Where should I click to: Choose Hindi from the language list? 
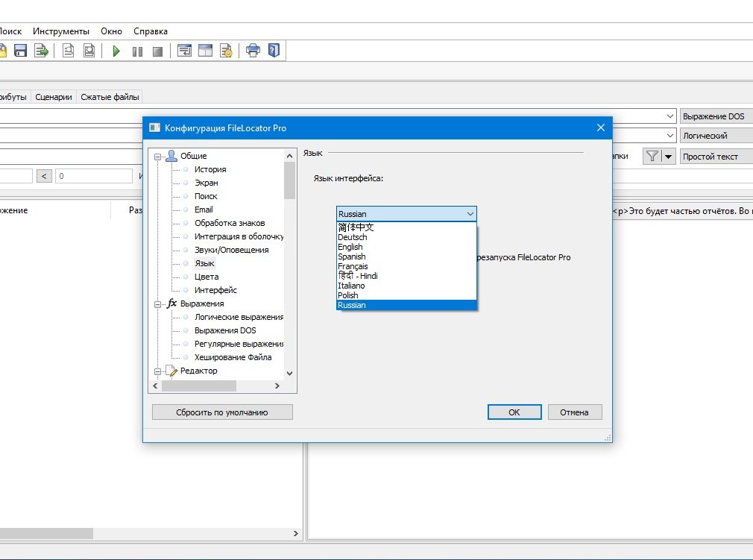(x=407, y=276)
